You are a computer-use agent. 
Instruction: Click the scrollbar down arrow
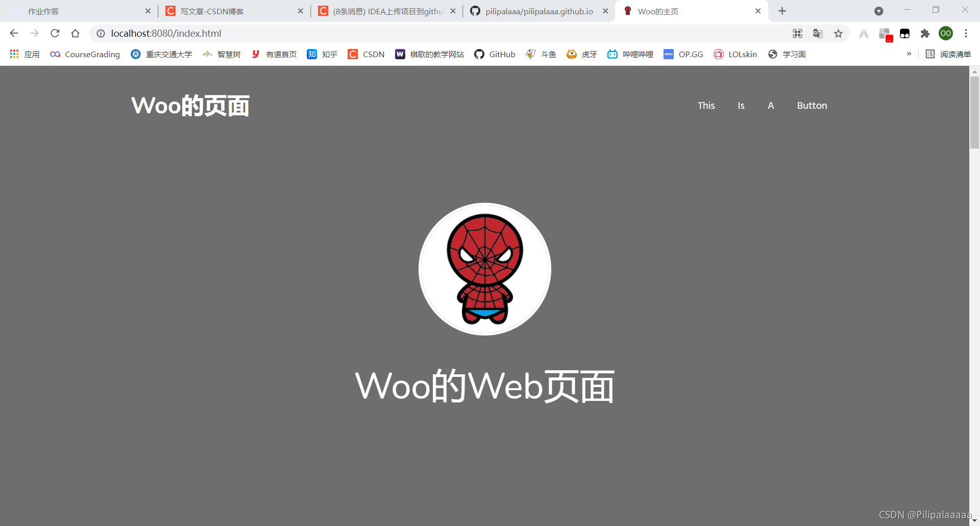point(974,521)
